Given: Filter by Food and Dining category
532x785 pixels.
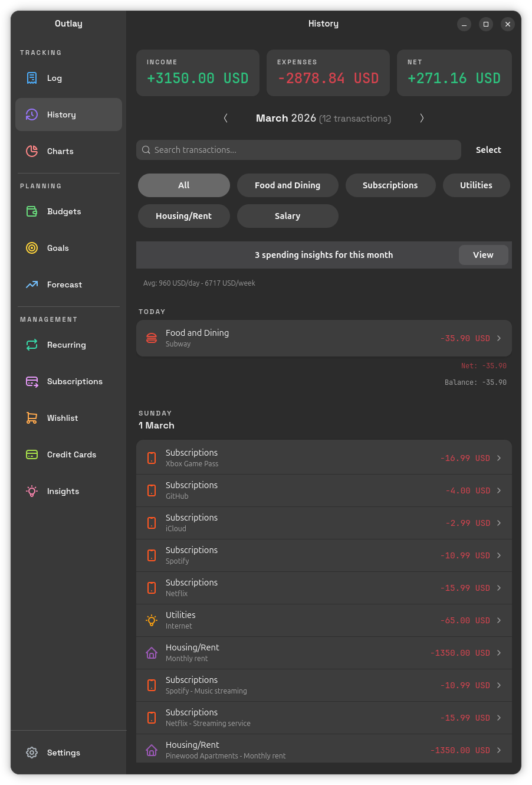Looking at the screenshot, I should [x=287, y=185].
